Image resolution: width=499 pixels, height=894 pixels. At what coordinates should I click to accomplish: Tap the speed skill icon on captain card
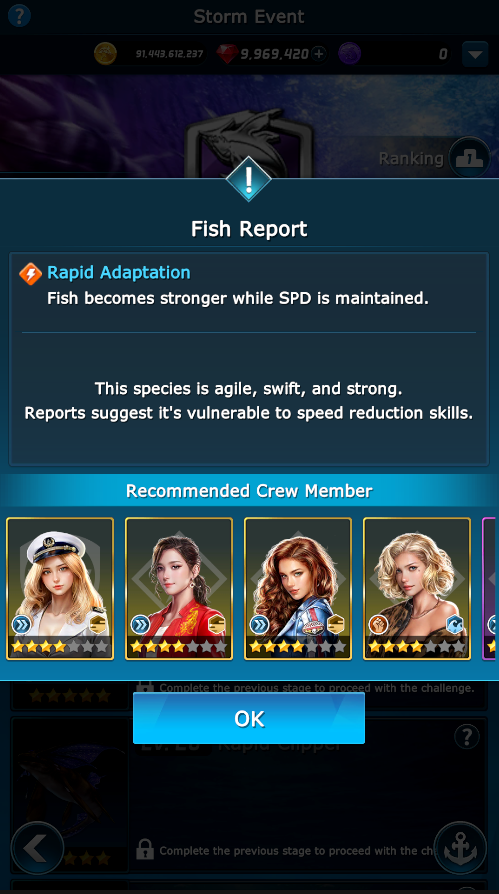click(22, 625)
